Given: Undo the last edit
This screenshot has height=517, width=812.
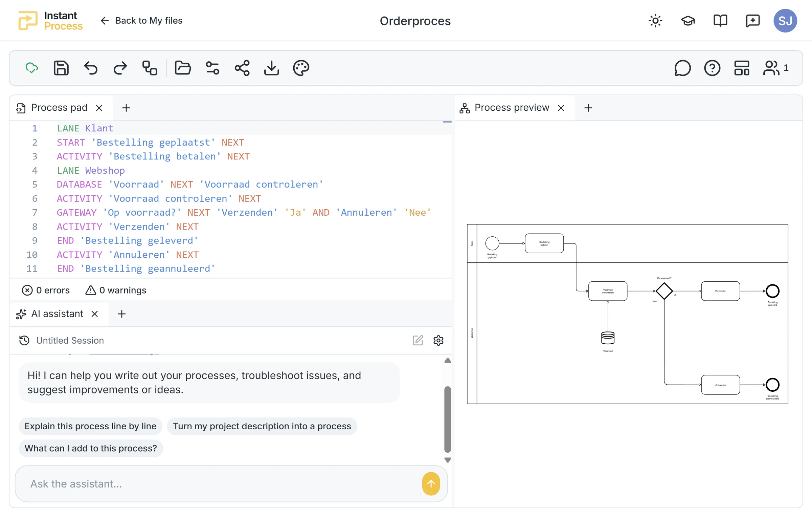Looking at the screenshot, I should 91,68.
